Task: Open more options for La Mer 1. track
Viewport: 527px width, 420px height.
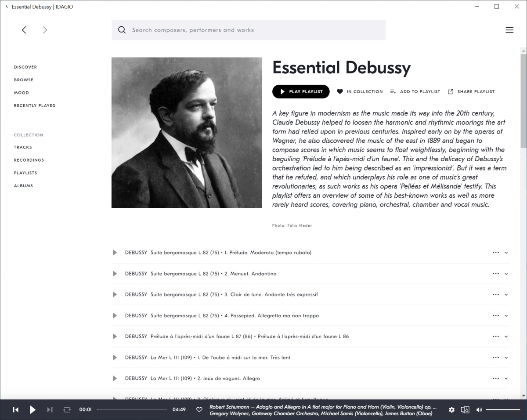Action: point(496,358)
